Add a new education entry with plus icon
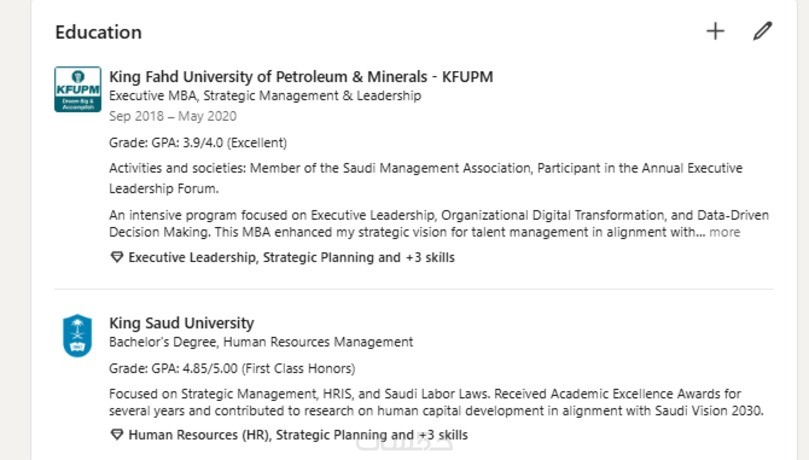 tap(715, 31)
